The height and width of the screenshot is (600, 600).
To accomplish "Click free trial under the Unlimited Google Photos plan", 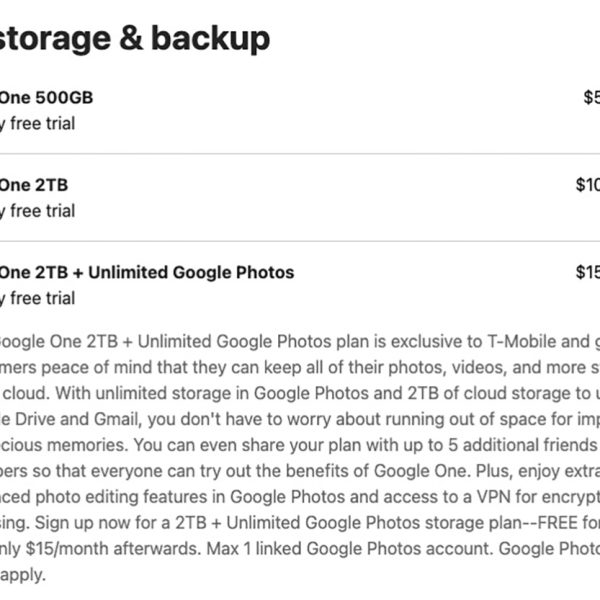I will 40,298.
